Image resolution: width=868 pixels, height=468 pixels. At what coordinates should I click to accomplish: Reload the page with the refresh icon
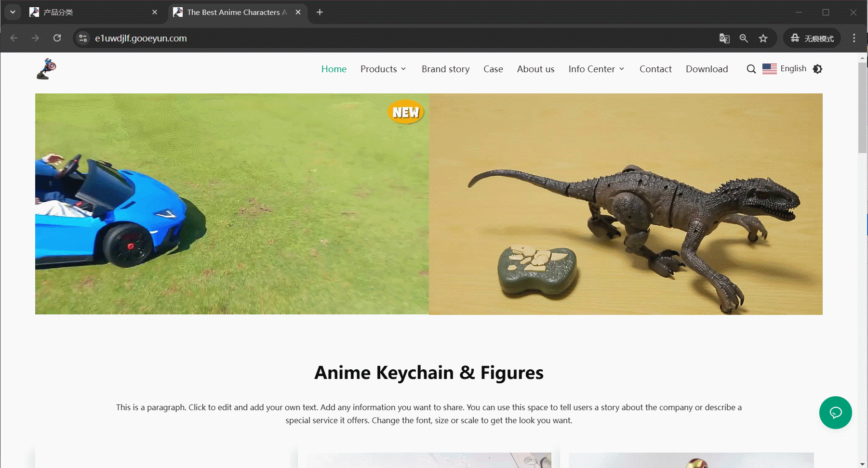pyautogui.click(x=57, y=38)
